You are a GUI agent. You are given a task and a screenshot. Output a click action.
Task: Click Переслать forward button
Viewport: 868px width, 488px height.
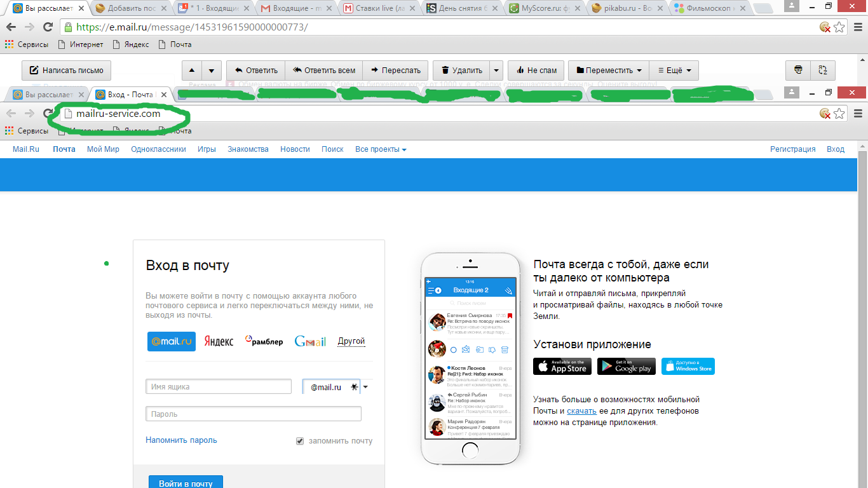(x=395, y=70)
